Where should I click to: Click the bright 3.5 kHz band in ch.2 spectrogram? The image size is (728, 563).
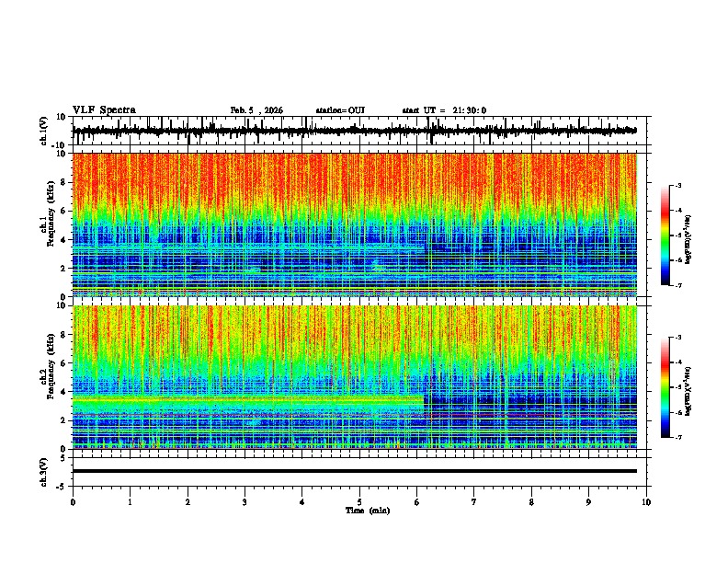[x=248, y=399]
